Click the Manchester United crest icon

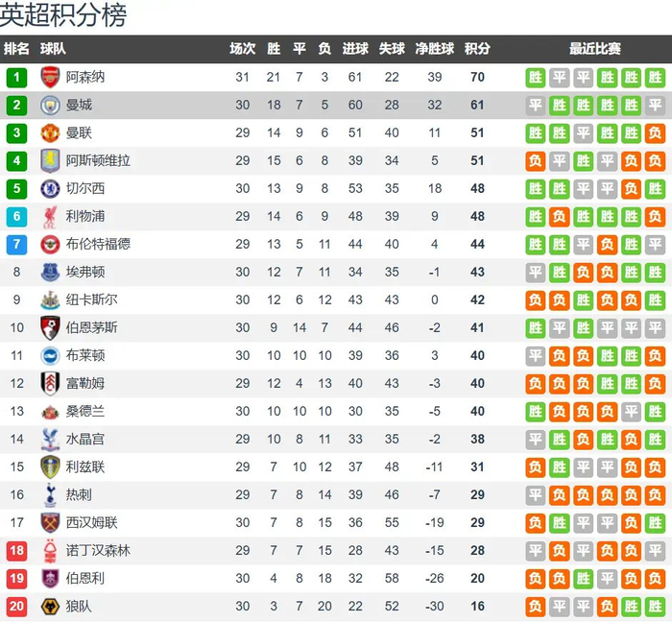point(50,133)
